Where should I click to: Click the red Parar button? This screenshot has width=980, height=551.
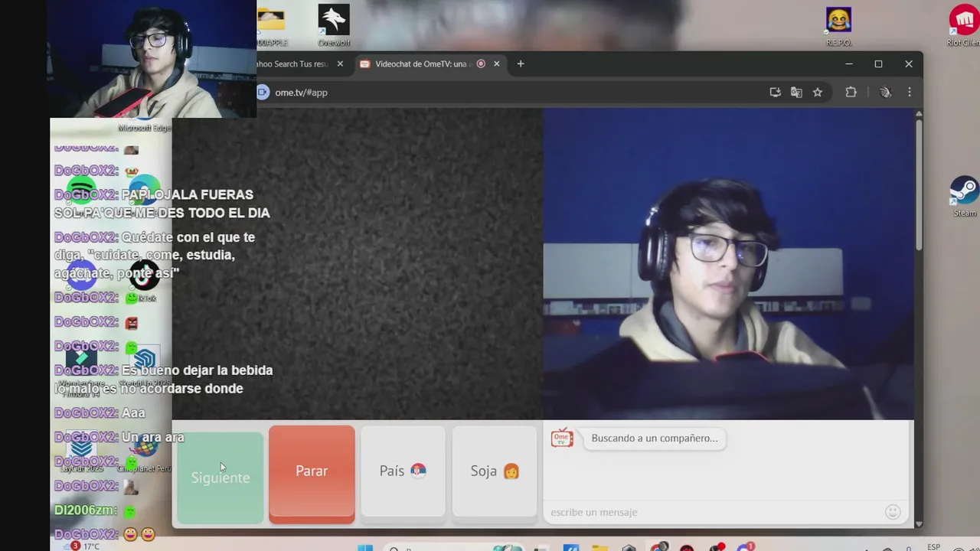click(x=312, y=474)
